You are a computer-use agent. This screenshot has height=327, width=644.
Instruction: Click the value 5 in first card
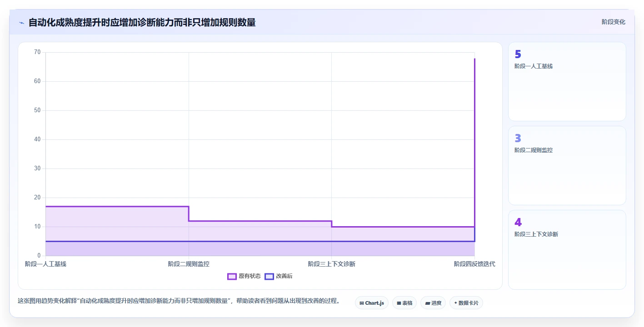[518, 54]
